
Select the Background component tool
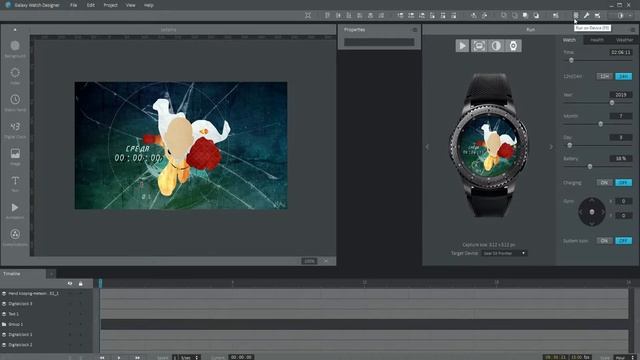(x=15, y=48)
